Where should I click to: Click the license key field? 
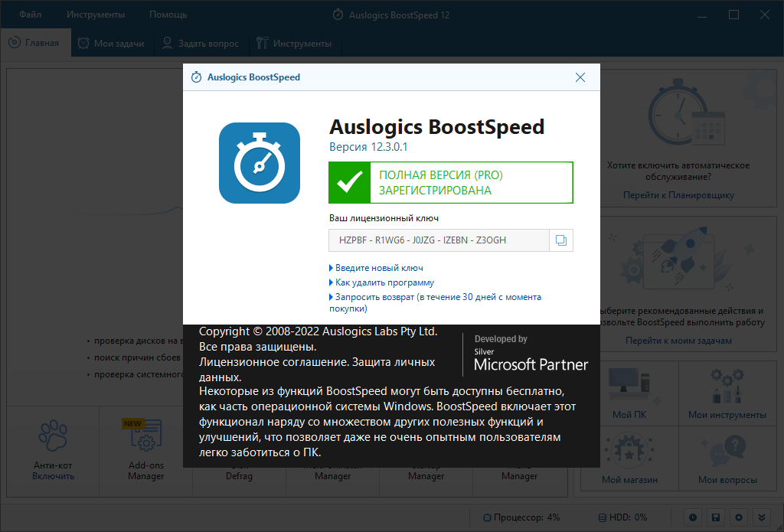(439, 240)
